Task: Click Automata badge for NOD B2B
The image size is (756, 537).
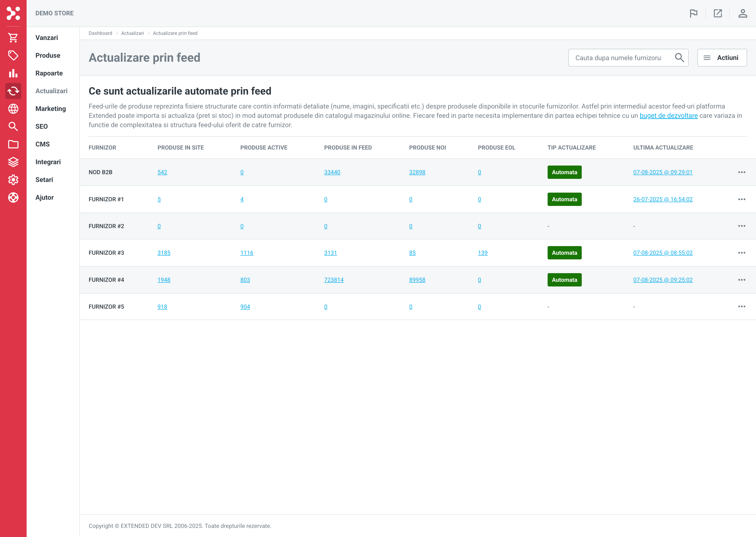Action: (564, 172)
